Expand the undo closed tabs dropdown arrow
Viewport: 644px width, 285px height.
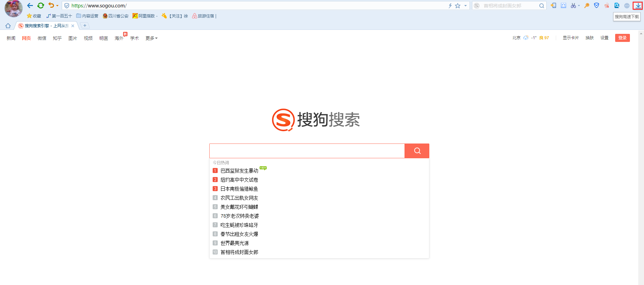pos(57,6)
